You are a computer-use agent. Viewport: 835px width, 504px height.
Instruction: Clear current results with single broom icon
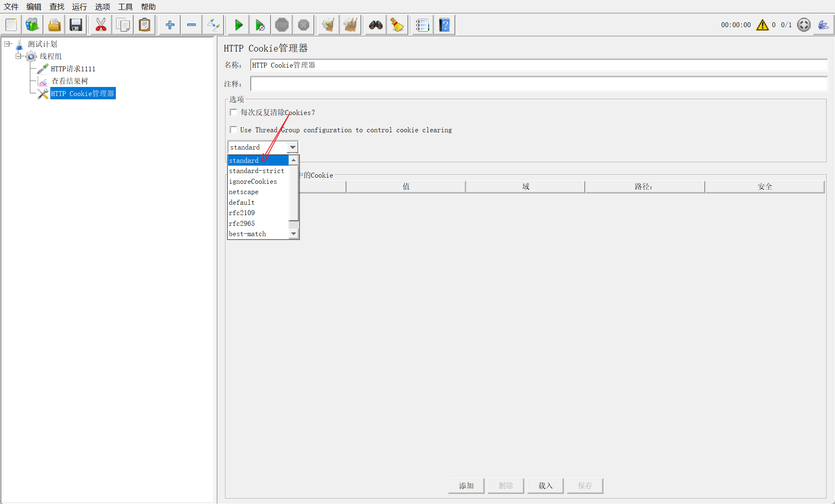pyautogui.click(x=329, y=25)
